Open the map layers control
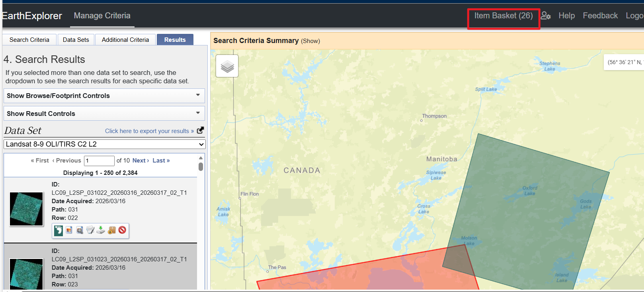The width and height of the screenshot is (644, 292). (227, 66)
